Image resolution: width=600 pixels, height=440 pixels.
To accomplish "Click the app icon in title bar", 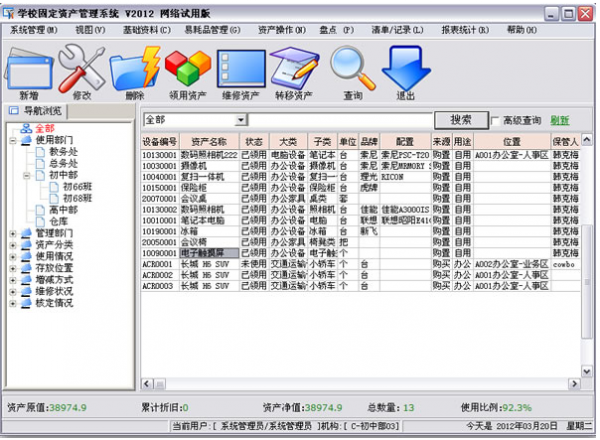I will 8,14.
